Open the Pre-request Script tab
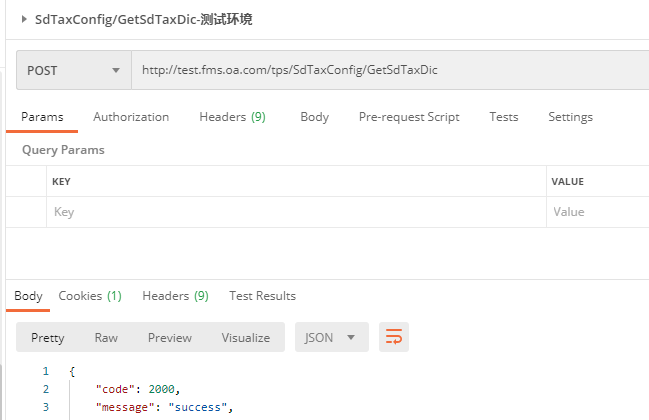This screenshot has width=649, height=420. [x=409, y=117]
